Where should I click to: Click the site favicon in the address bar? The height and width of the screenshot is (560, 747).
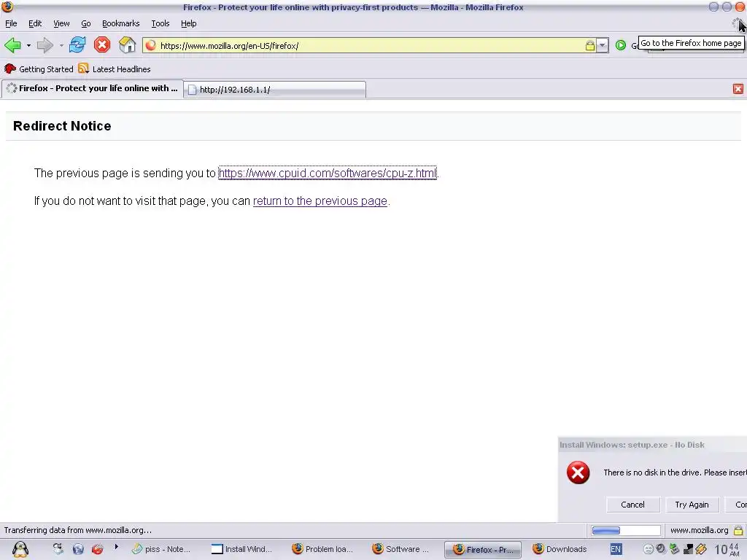click(x=151, y=45)
